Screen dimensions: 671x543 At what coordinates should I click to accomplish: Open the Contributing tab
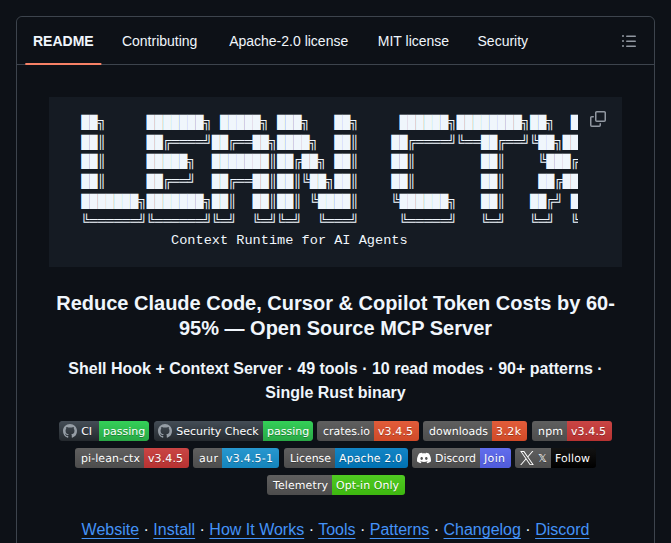[x=160, y=41]
